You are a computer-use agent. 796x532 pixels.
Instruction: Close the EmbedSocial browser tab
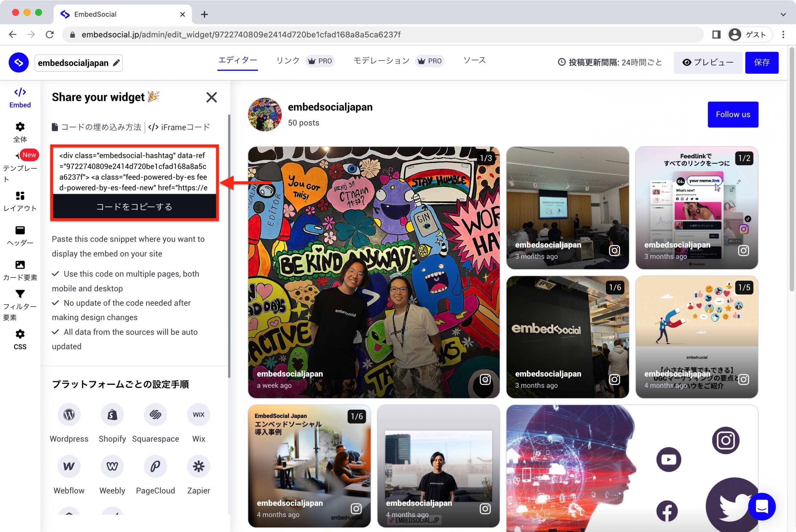(183, 14)
